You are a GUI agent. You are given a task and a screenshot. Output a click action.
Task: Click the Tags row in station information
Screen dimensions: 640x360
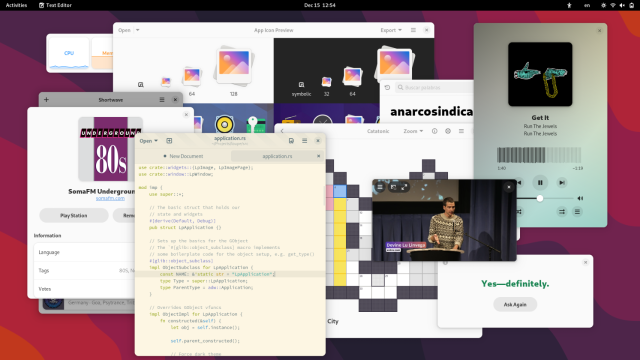85,271
